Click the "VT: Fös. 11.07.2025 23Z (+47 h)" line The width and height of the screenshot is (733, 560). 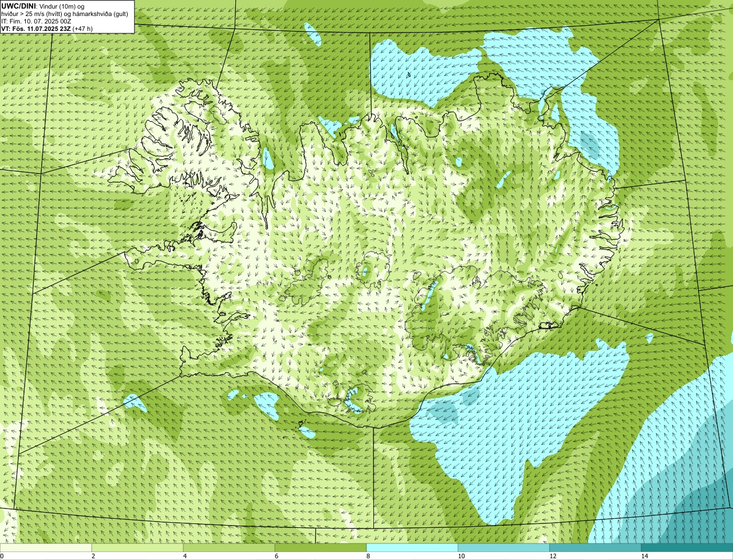click(47, 29)
